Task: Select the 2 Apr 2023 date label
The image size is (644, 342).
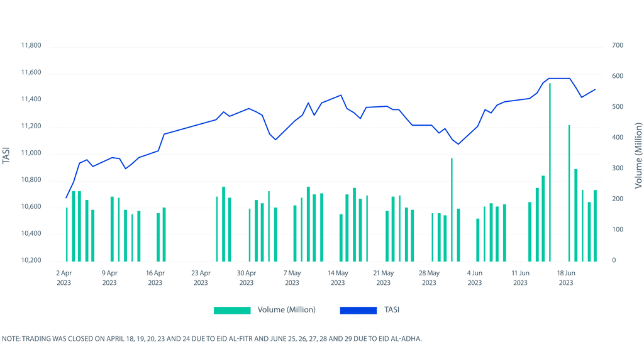Action: [64, 278]
